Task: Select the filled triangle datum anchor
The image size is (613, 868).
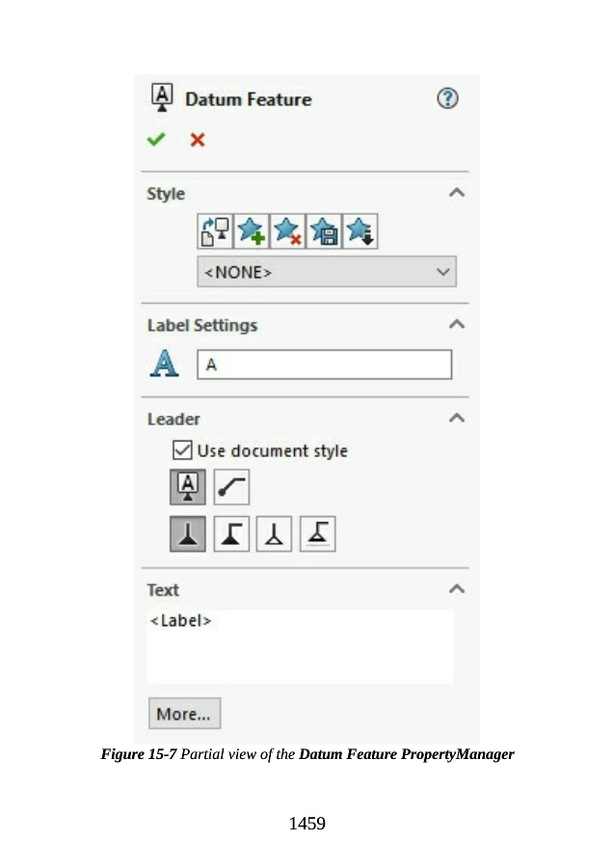Action: pyautogui.click(x=188, y=534)
